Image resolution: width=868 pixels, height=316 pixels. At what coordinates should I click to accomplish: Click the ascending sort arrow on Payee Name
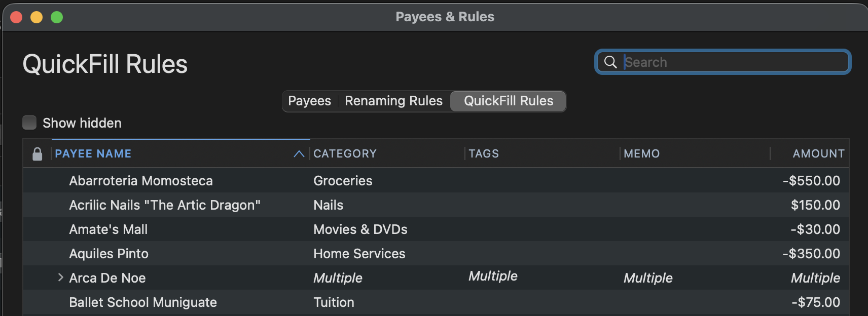coord(299,154)
